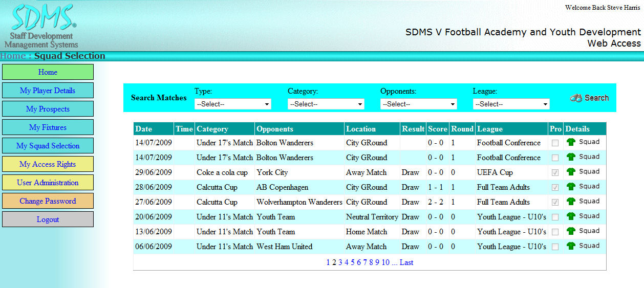
Task: Go to results page 5
Action: coord(353,262)
